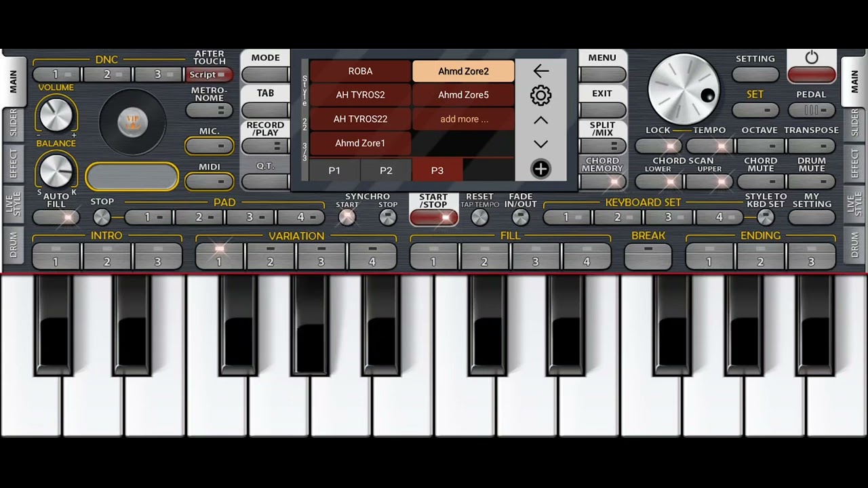The image size is (868, 488).
Task: Tap the up chevron in style display
Action: point(540,120)
